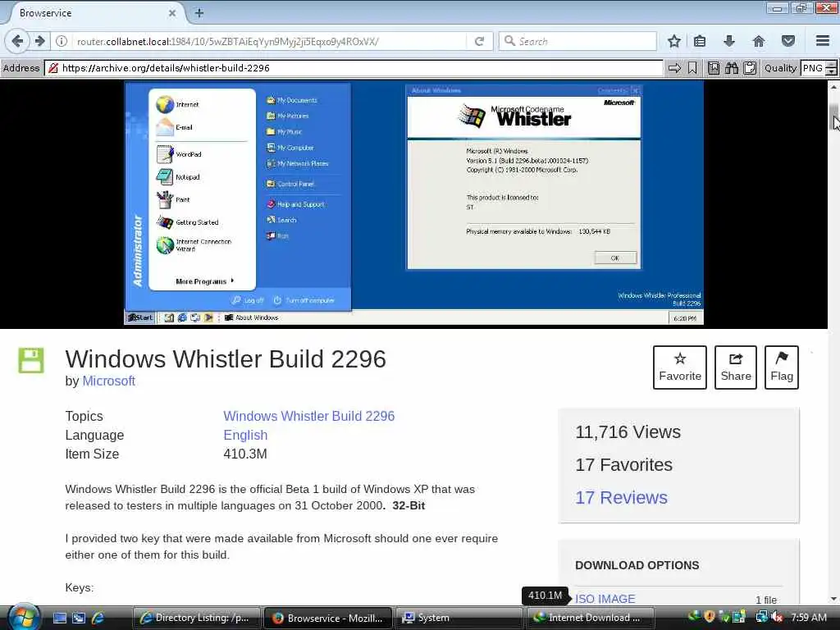
Task: Click the Quality PNG field
Action: click(813, 68)
